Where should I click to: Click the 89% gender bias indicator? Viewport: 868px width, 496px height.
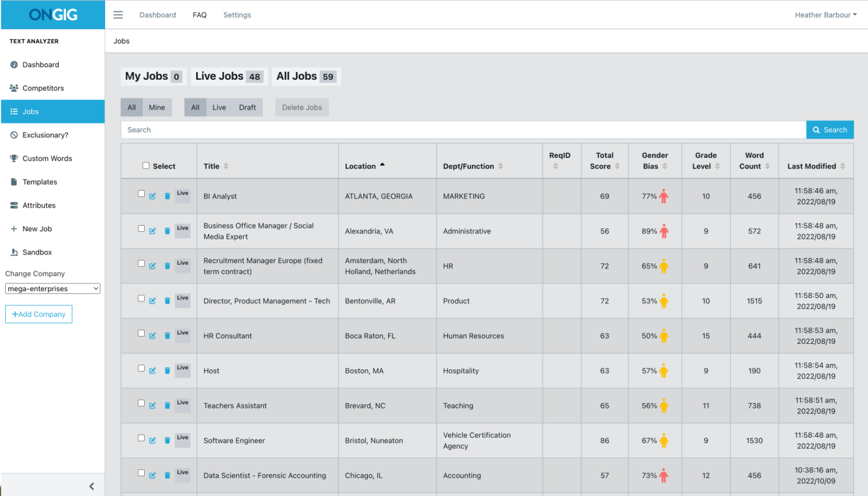coord(654,231)
